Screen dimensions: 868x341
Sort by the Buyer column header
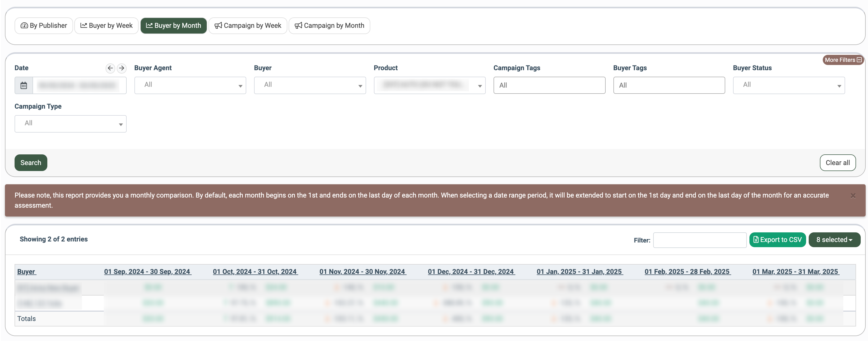[x=26, y=272]
